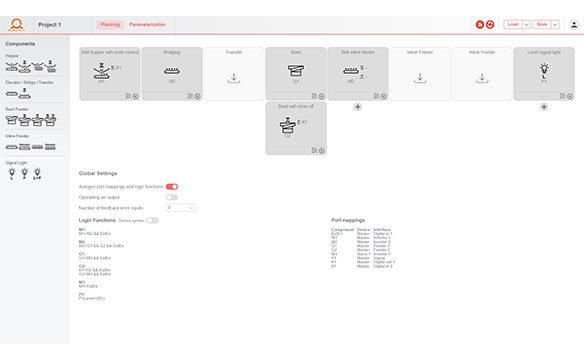Toggle Autogen port mappings and logic functions

tap(172, 187)
